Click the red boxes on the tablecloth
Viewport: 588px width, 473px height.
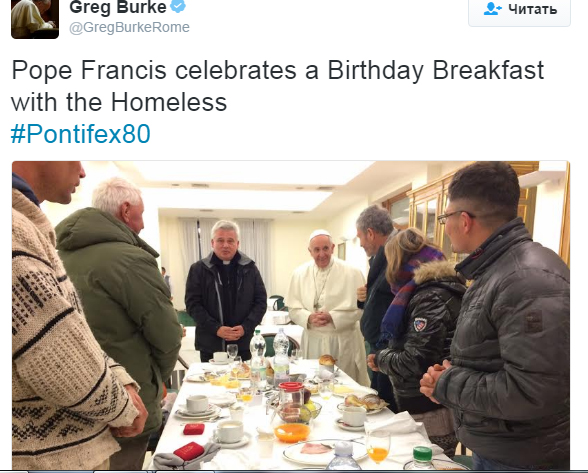[x=190, y=441]
